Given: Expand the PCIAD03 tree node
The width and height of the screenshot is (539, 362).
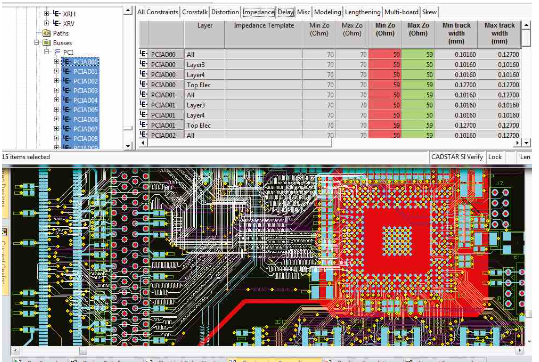Looking at the screenshot, I should (x=56, y=90).
